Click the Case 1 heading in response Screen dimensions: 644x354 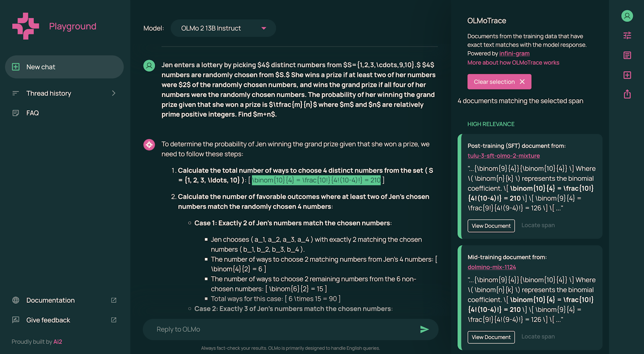pos(293,223)
